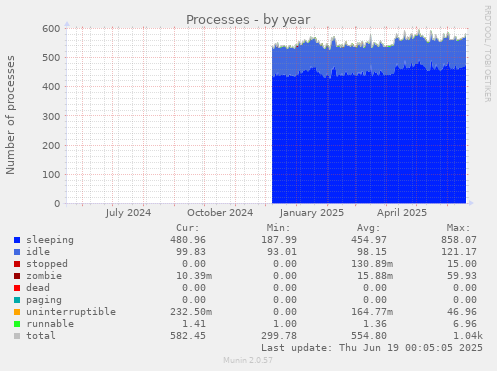This screenshot has height=371, width=497.
Task: Click total maximum value 1.04k
Action: tap(468, 336)
